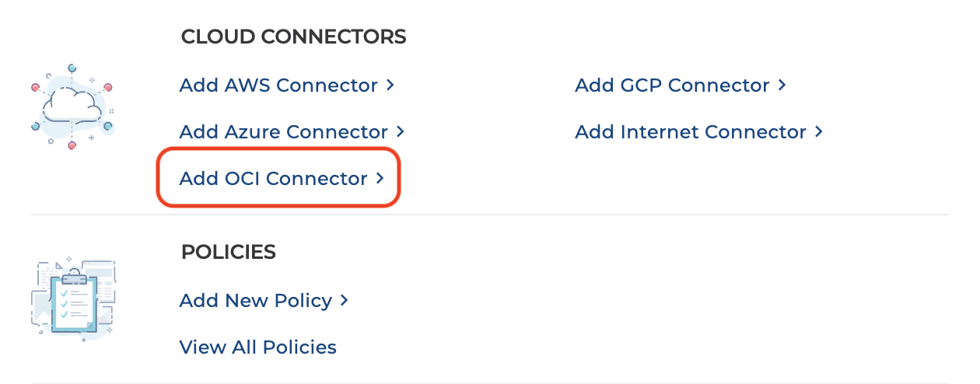Click the cloud connectors illustration icon
This screenshot has width=980, height=384.
72,107
